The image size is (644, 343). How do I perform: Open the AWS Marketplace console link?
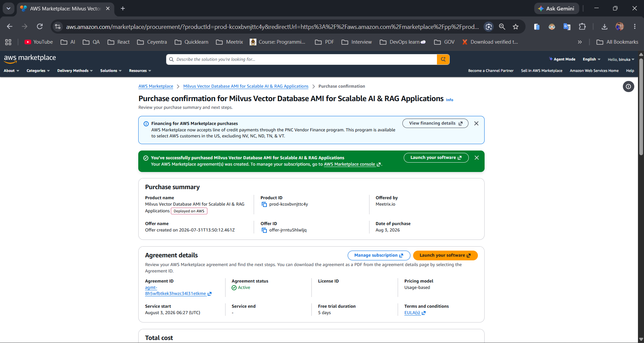pos(352,164)
